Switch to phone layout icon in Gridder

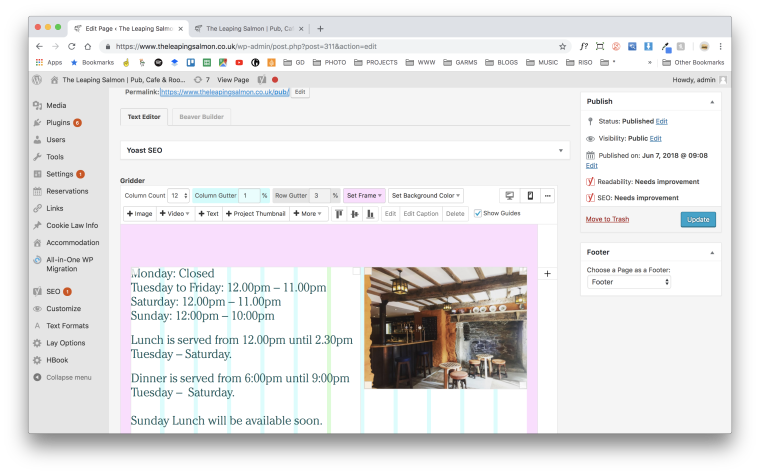point(530,196)
